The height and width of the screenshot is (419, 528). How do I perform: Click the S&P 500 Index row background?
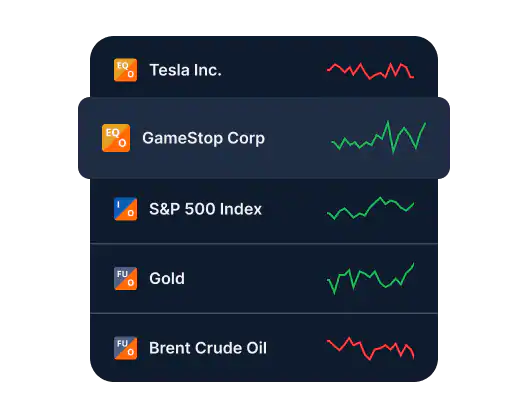(x=264, y=211)
